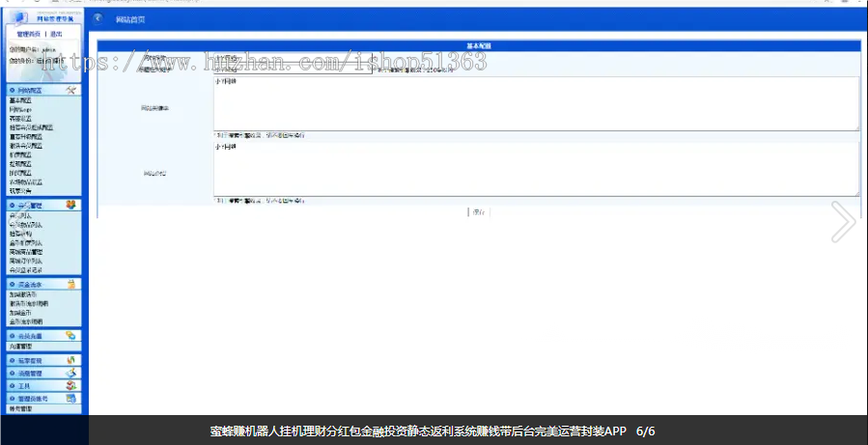Click the money bag icon on 资金流水 header

click(x=70, y=284)
